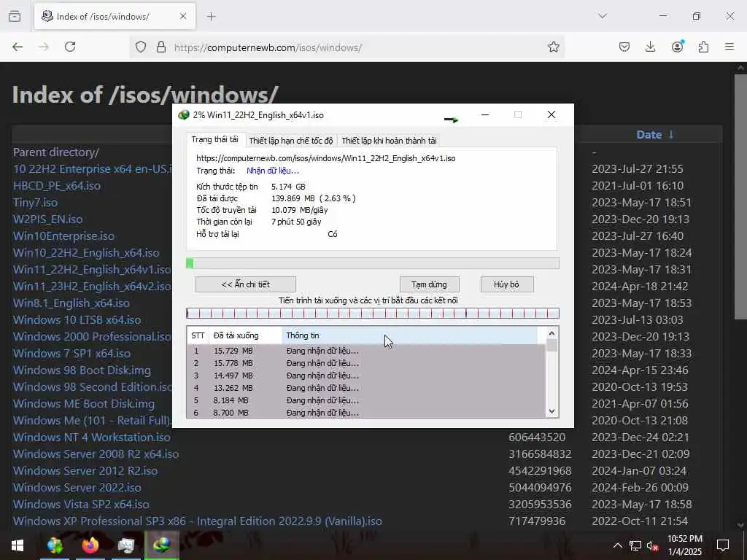Select connection row 1 with 15.729 MB
Screen dimensions: 747x560
point(366,351)
